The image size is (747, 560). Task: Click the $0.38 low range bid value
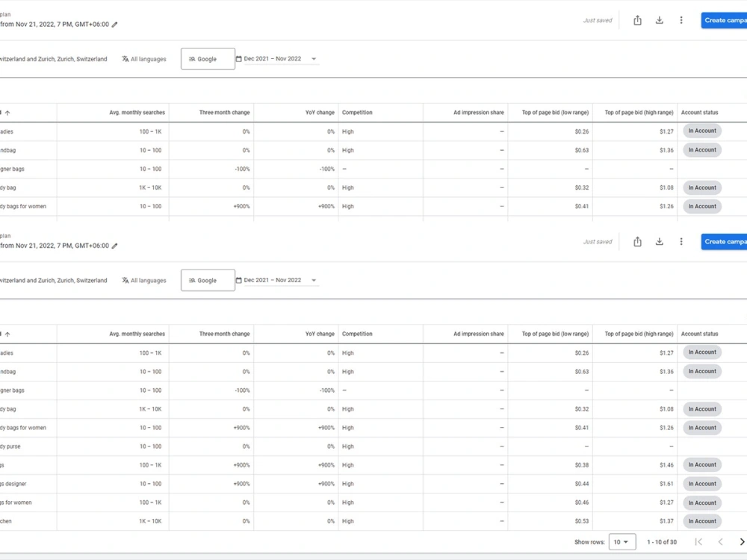[x=582, y=464]
